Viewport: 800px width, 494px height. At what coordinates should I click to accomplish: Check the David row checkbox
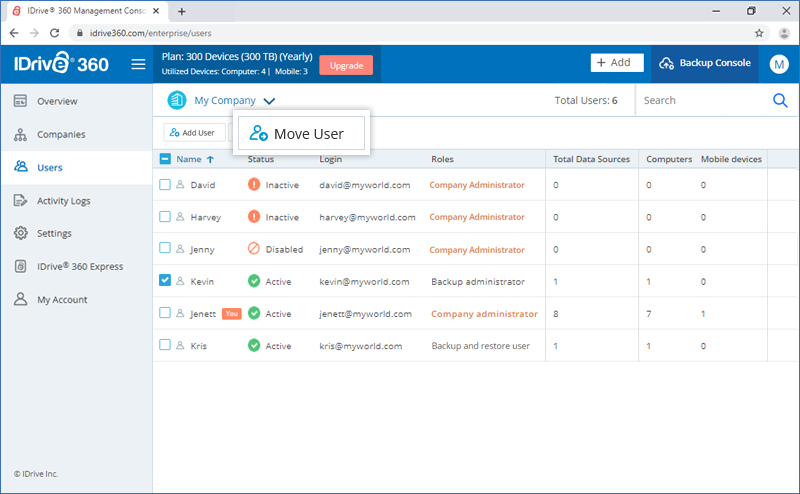165,184
